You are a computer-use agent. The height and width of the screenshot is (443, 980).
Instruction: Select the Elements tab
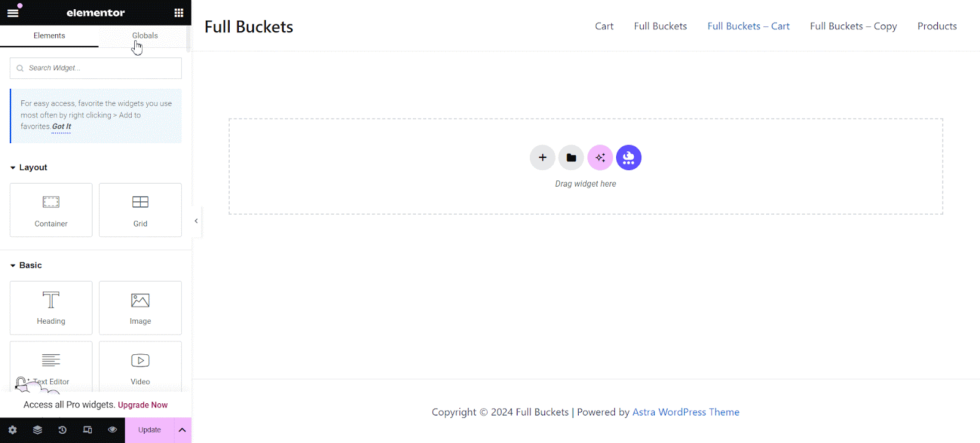pos(49,35)
